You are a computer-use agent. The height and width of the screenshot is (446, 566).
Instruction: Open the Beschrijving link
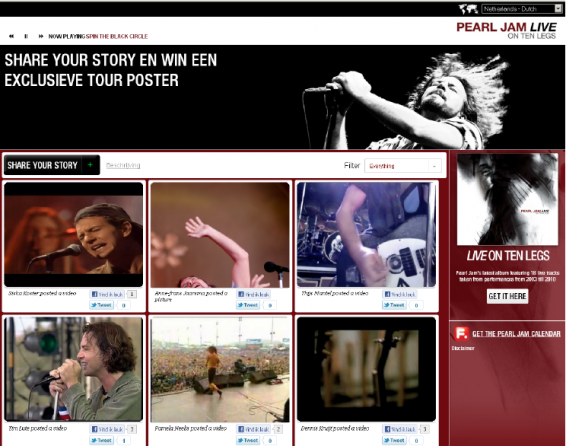(123, 165)
